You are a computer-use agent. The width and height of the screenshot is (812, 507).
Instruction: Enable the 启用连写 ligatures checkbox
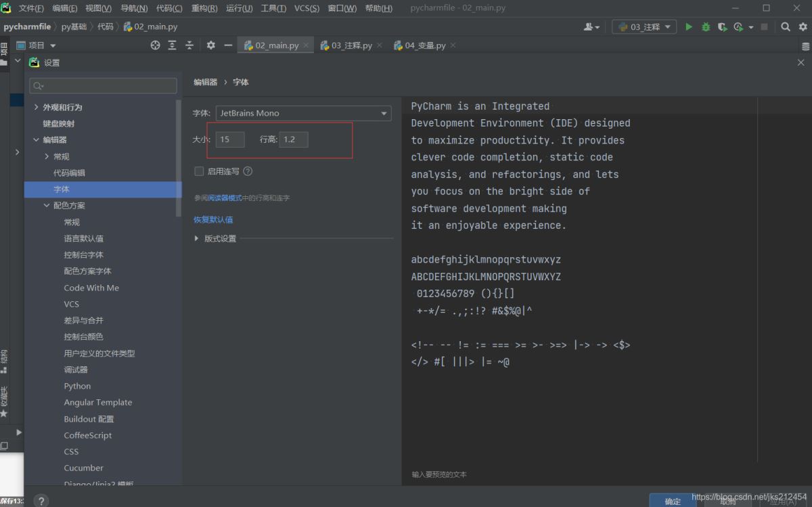coord(199,171)
